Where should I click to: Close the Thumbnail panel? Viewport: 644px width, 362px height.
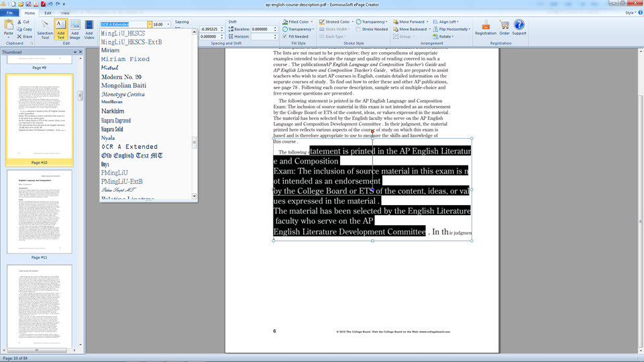80,52
